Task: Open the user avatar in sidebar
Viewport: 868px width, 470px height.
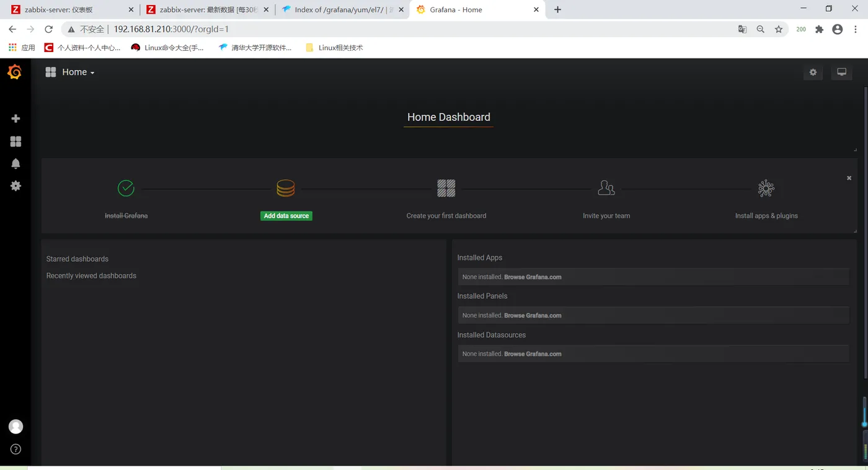Action: point(15,427)
